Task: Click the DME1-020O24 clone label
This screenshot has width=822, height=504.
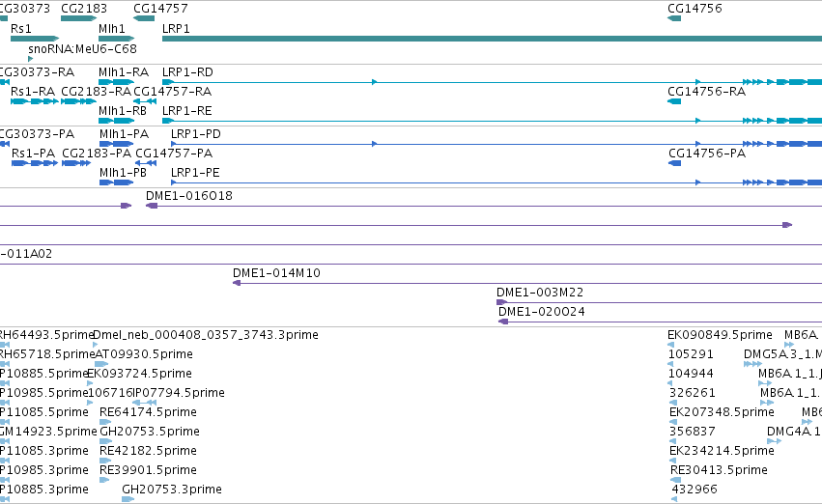Action: point(542,311)
